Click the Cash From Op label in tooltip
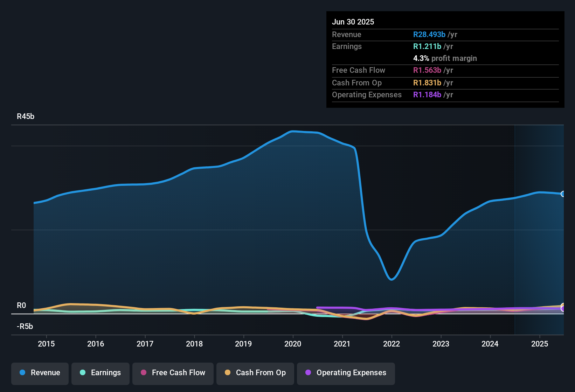Viewport: 575px width, 392px height. click(357, 83)
